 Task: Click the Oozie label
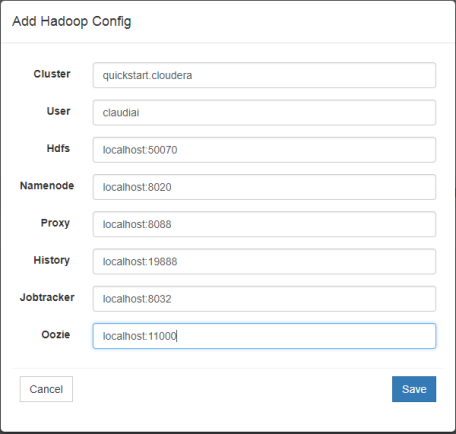point(56,334)
